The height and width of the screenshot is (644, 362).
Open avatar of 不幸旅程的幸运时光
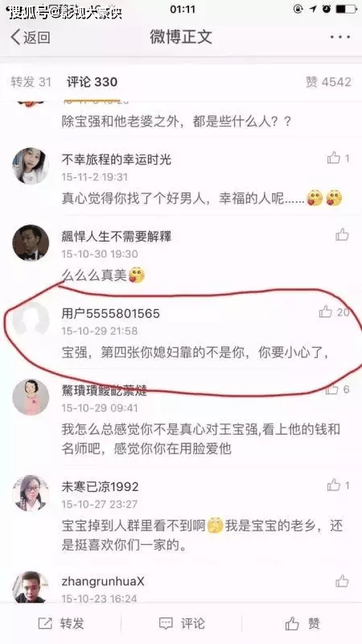[31, 166]
